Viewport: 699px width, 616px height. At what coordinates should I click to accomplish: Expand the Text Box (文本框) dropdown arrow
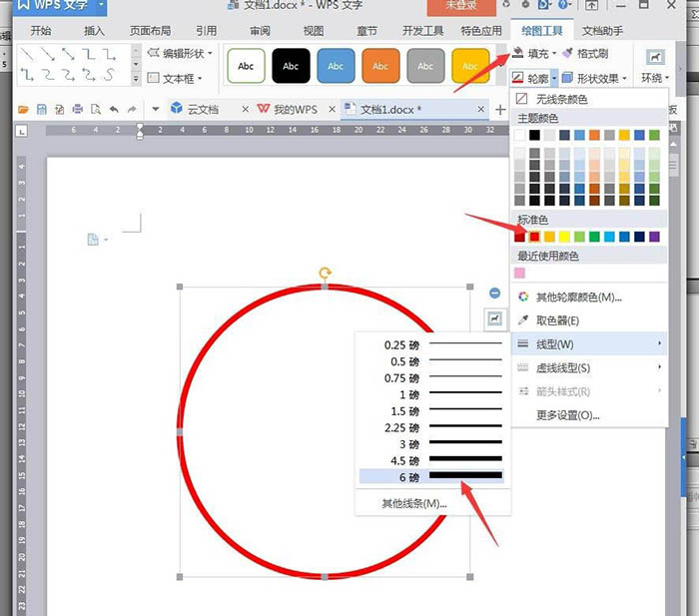(200, 79)
